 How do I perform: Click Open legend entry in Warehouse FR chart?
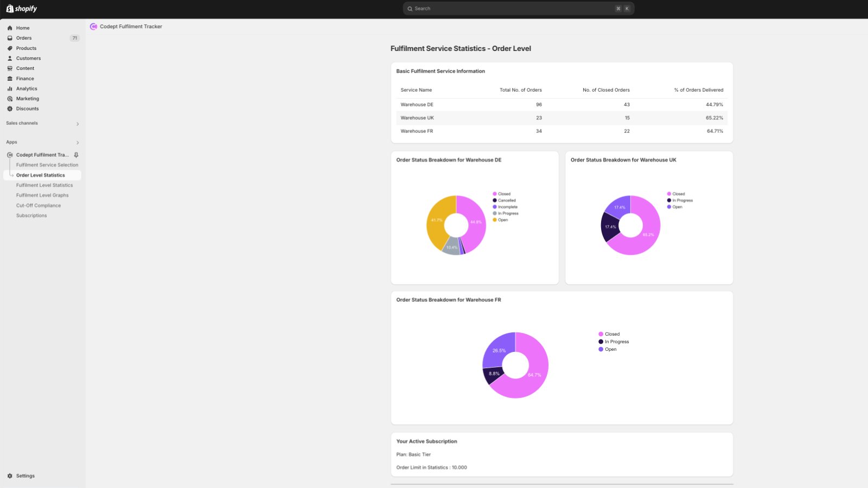(x=608, y=350)
